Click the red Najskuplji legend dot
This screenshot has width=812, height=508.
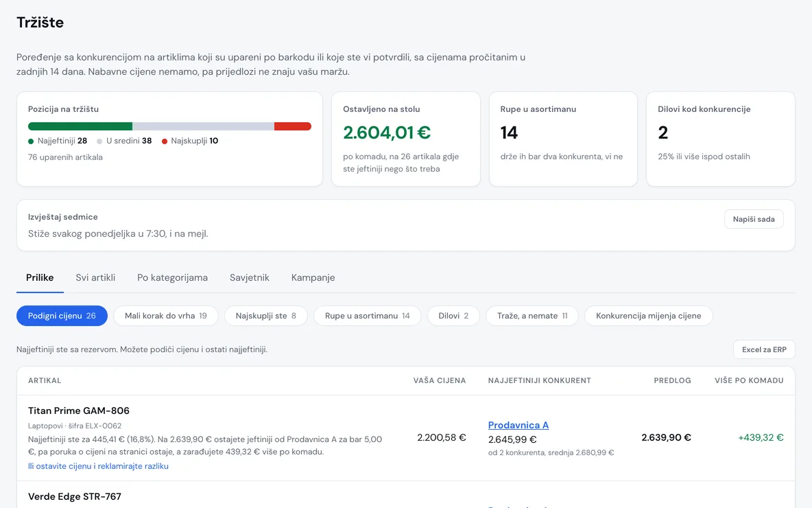tap(164, 141)
